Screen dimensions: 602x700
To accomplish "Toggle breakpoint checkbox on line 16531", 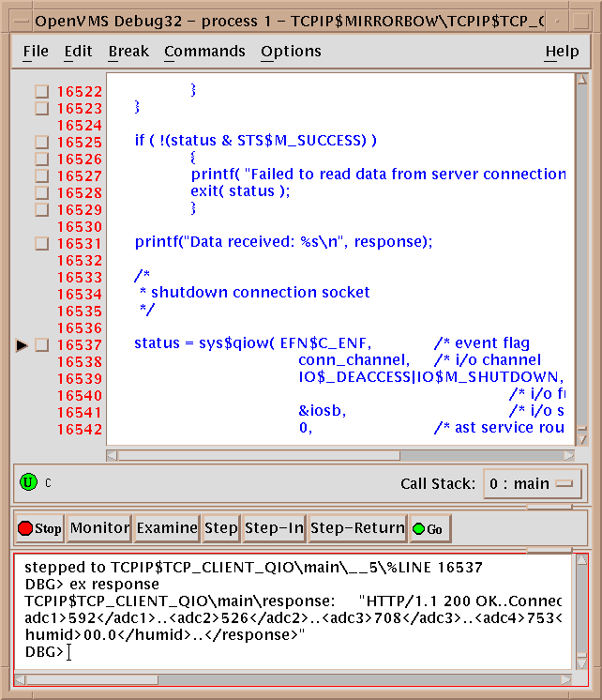I will (42, 244).
